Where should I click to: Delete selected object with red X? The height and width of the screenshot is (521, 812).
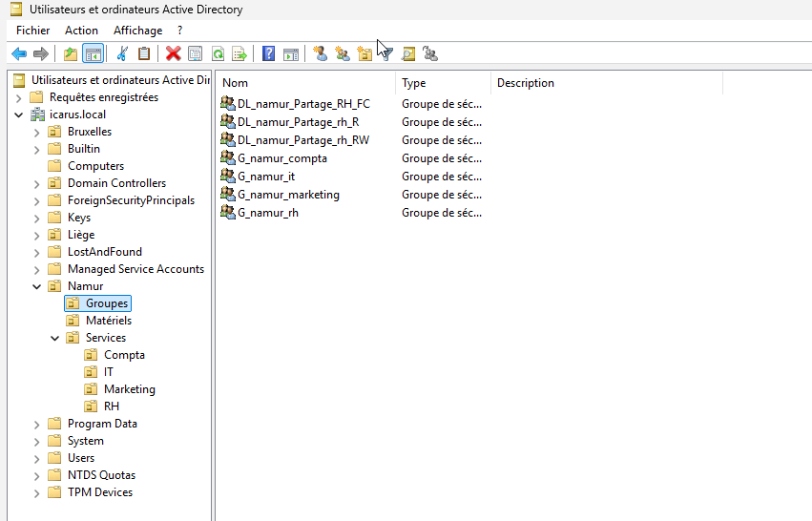pyautogui.click(x=173, y=53)
